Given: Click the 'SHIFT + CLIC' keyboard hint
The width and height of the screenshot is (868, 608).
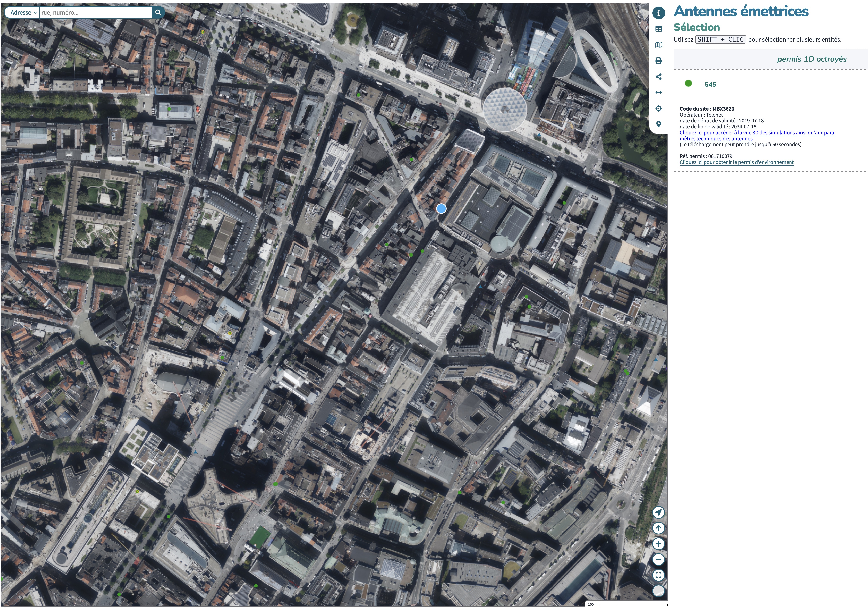Looking at the screenshot, I should (x=721, y=39).
